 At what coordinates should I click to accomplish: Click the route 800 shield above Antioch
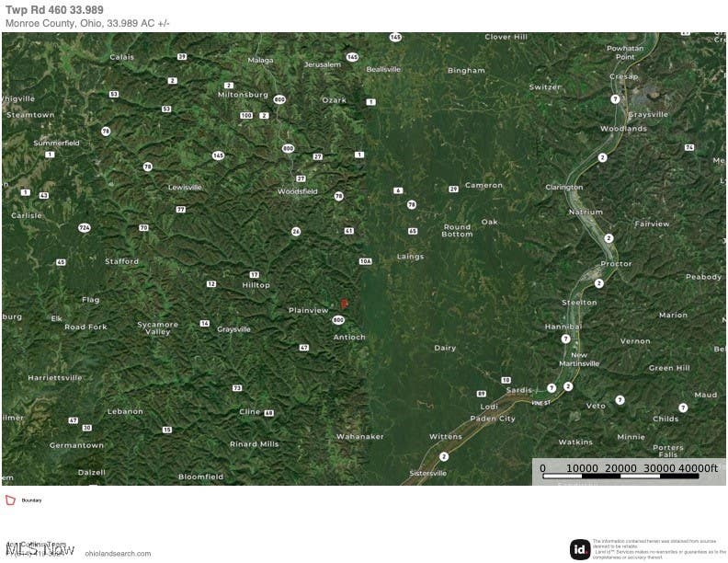[338, 320]
